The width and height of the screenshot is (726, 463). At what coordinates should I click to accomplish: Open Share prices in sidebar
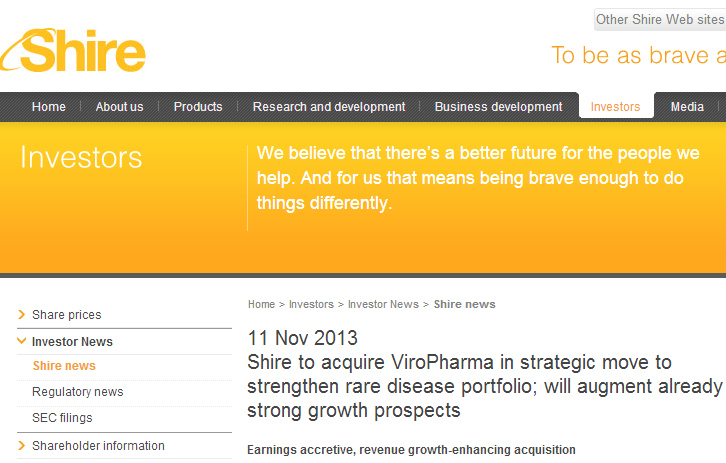click(67, 315)
